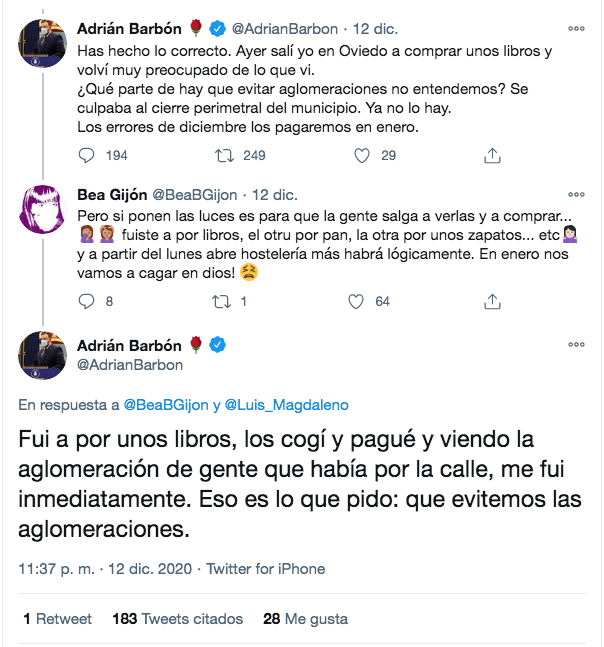Screen dimensions: 604x647
Task: Retweet Bea Gijón's tweet
Action: [225, 300]
